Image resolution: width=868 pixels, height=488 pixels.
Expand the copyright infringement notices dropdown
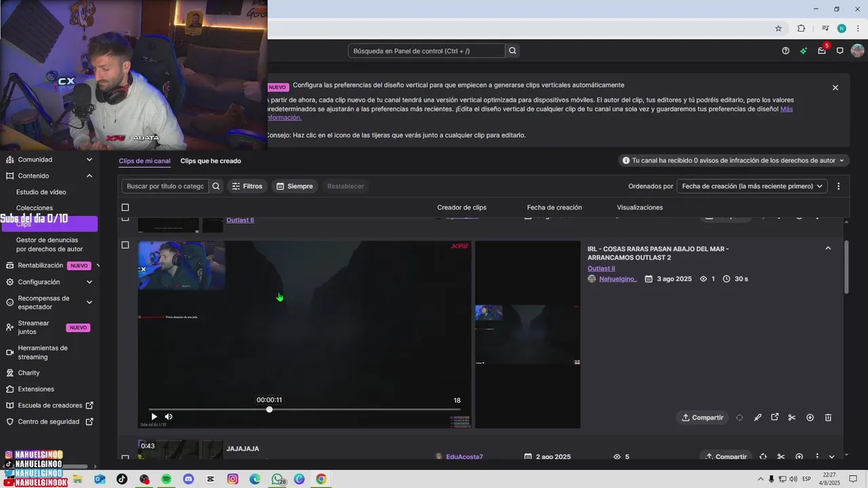(x=733, y=161)
